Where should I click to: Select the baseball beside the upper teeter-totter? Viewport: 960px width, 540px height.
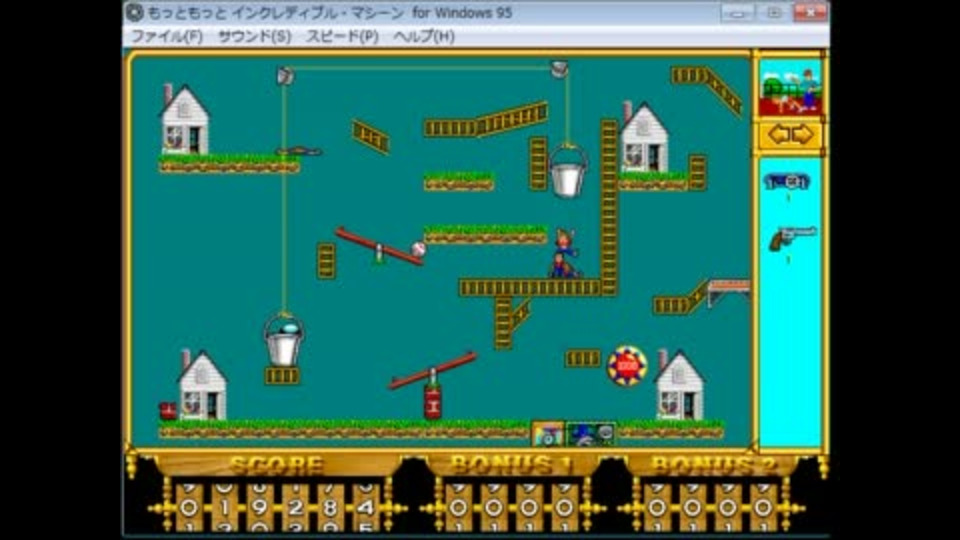[x=419, y=249]
